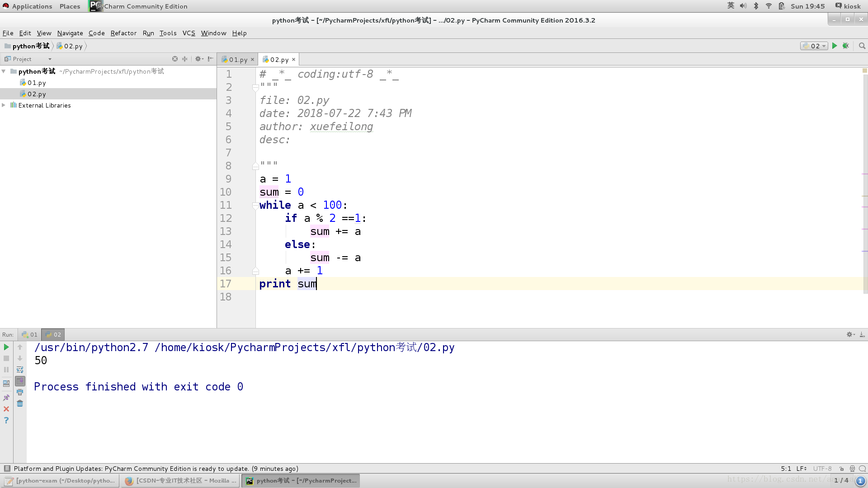Toggle soft wraps in the Run console
Screen dimensions: 868x488
20,370
